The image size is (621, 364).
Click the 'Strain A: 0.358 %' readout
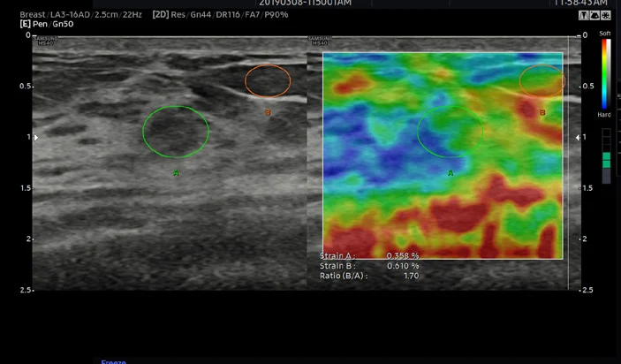click(369, 256)
